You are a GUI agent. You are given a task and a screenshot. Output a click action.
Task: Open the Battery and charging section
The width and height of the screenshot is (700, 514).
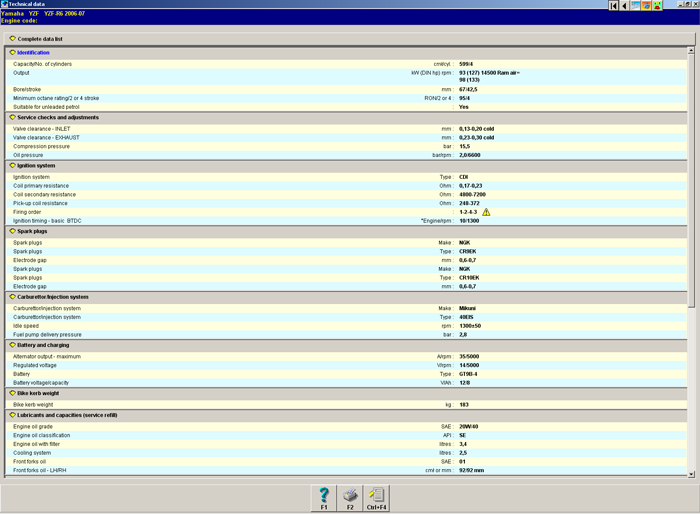tap(13, 345)
